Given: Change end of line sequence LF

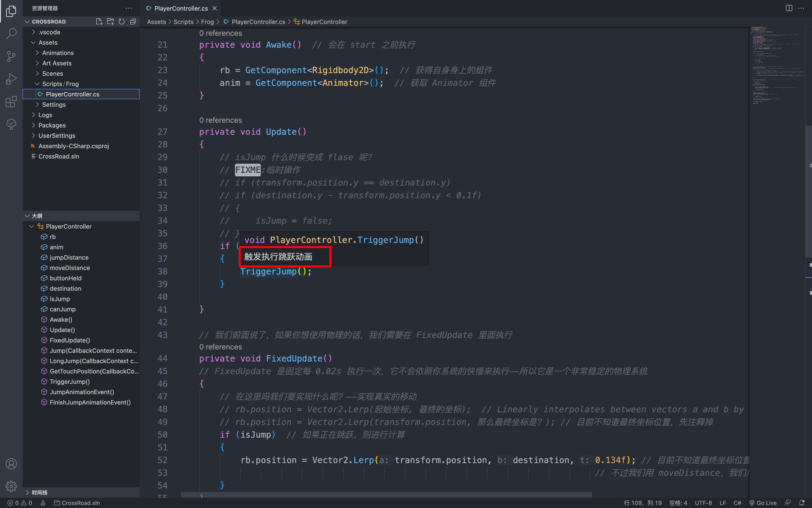Looking at the screenshot, I should (723, 503).
